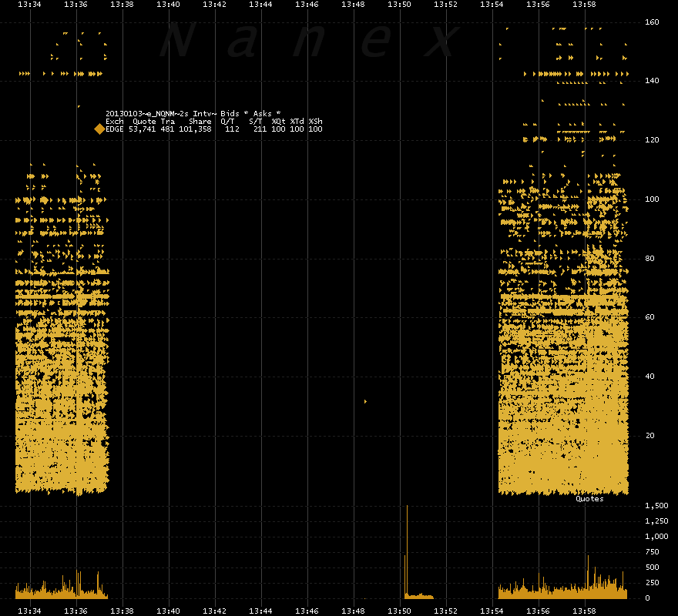Screen dimensions: 678x616
Task: Click the '250' volume axis label
Action: [x=652, y=582]
